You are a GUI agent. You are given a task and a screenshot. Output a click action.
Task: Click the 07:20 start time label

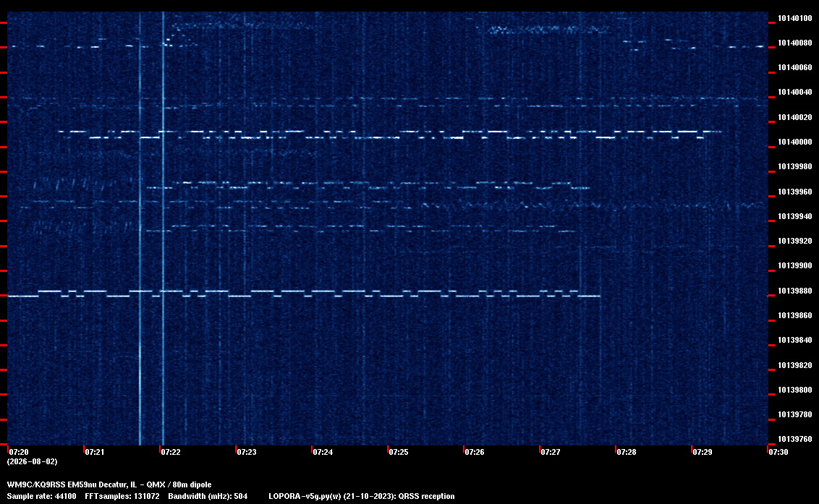tap(19, 452)
